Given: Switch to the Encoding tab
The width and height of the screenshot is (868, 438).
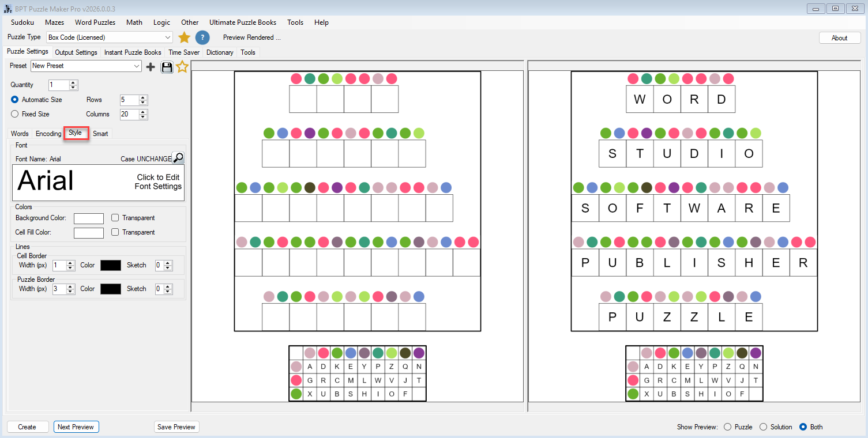Looking at the screenshot, I should tap(48, 134).
